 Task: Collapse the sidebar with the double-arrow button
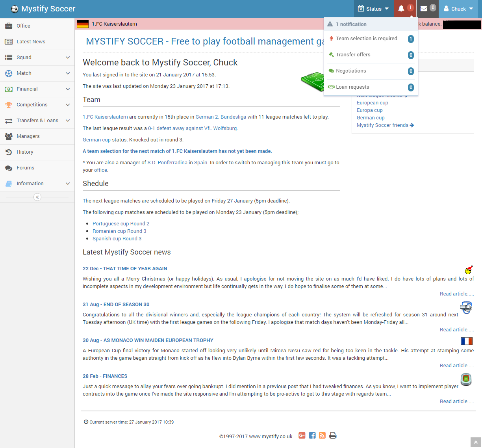click(37, 197)
